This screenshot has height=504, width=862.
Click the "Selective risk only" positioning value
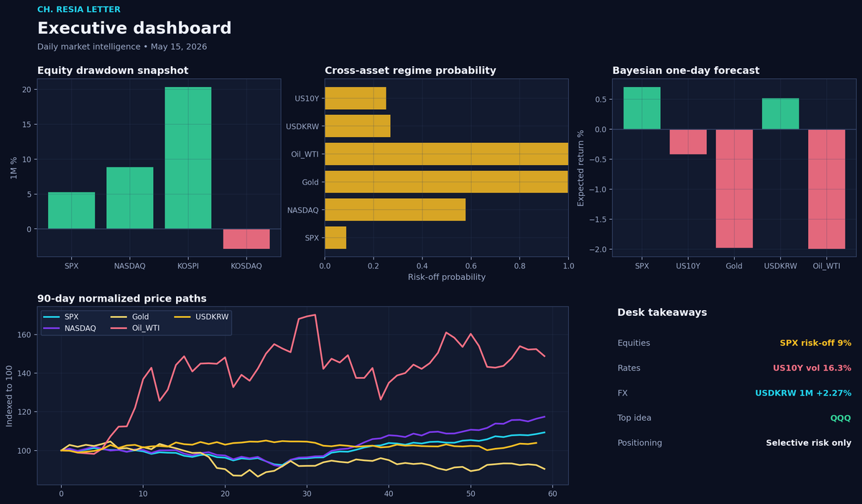(809, 443)
